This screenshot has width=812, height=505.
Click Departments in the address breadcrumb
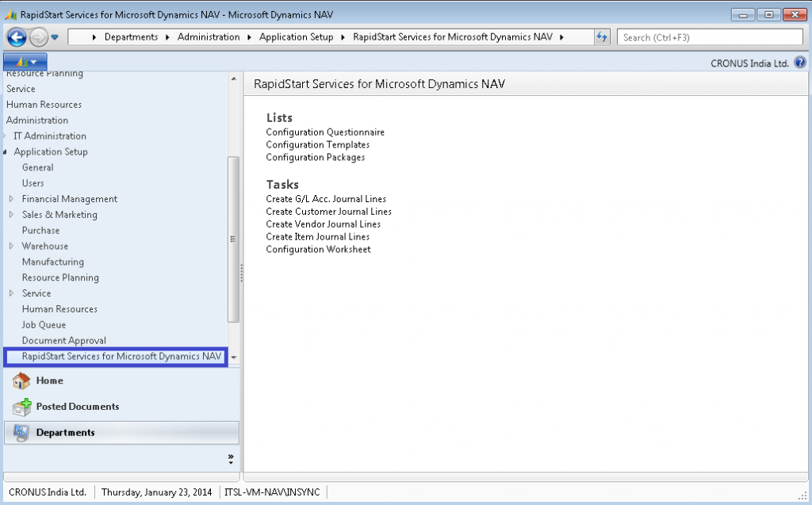pos(131,36)
